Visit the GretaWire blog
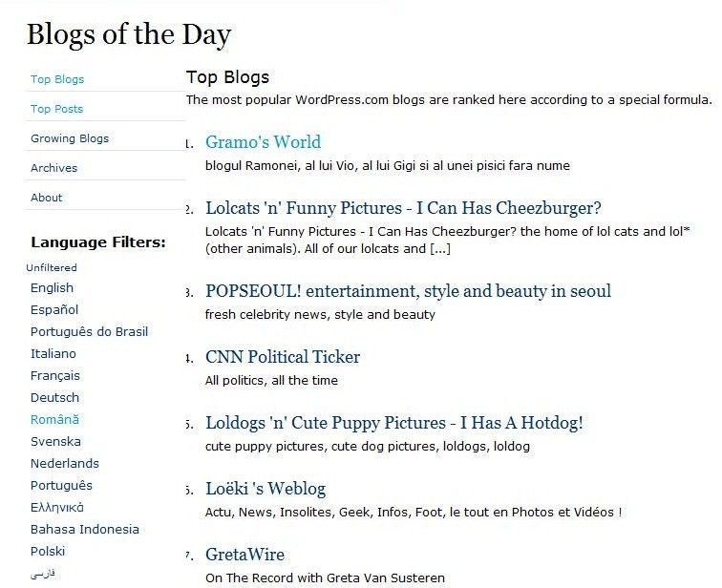This screenshot has height=588, width=722. tap(244, 555)
